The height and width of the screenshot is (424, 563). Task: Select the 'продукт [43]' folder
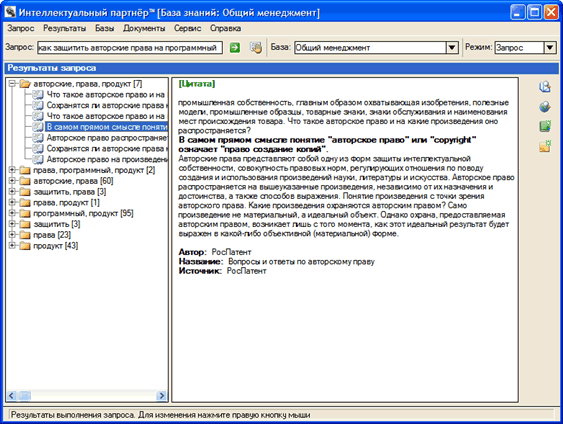(x=56, y=246)
